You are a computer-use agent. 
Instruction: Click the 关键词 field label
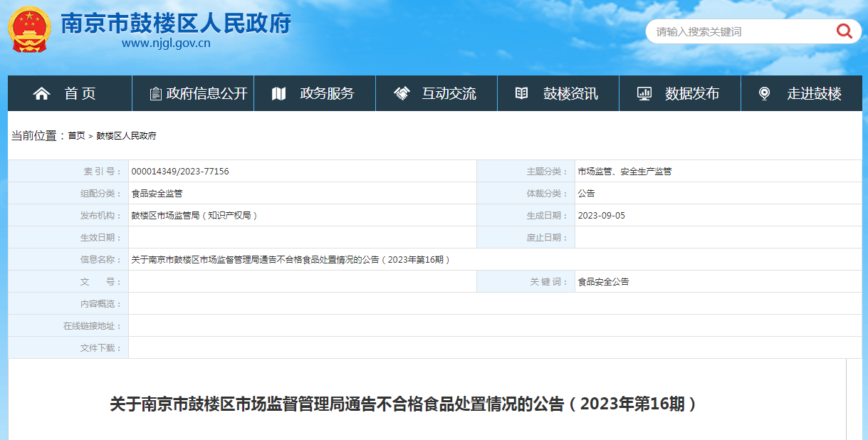point(549,282)
